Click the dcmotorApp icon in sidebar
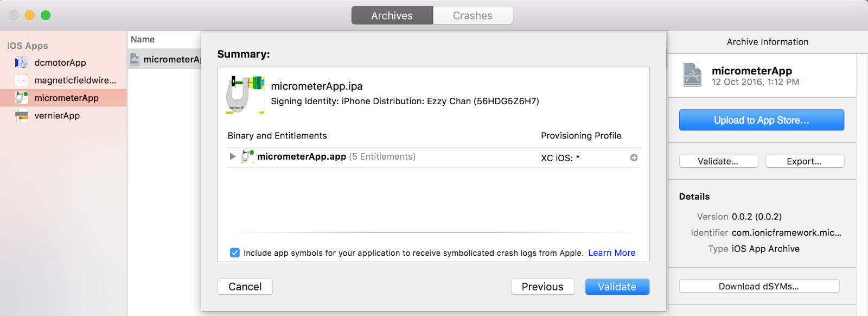The width and height of the screenshot is (868, 316). click(21, 63)
